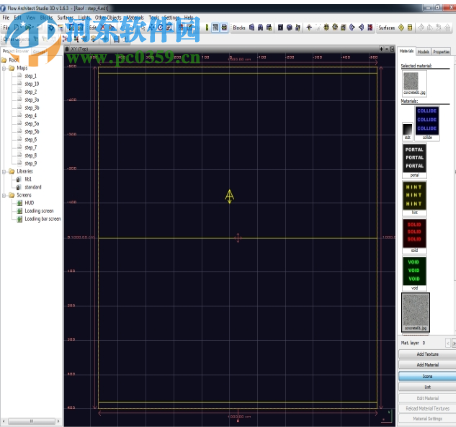This screenshot has height=427, width=456.
Task: Click the yellow box icon after gear icon
Action: [343, 27]
